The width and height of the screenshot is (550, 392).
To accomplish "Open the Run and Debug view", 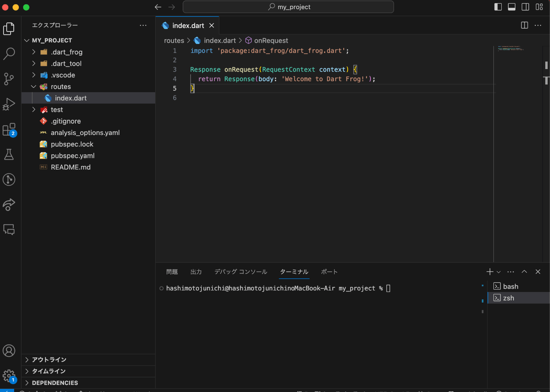I will (9, 104).
